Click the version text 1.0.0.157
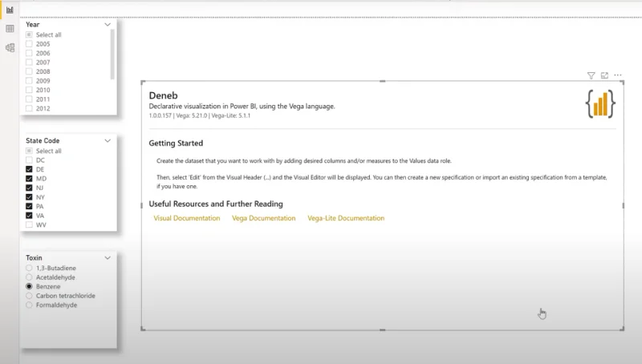 tap(160, 115)
